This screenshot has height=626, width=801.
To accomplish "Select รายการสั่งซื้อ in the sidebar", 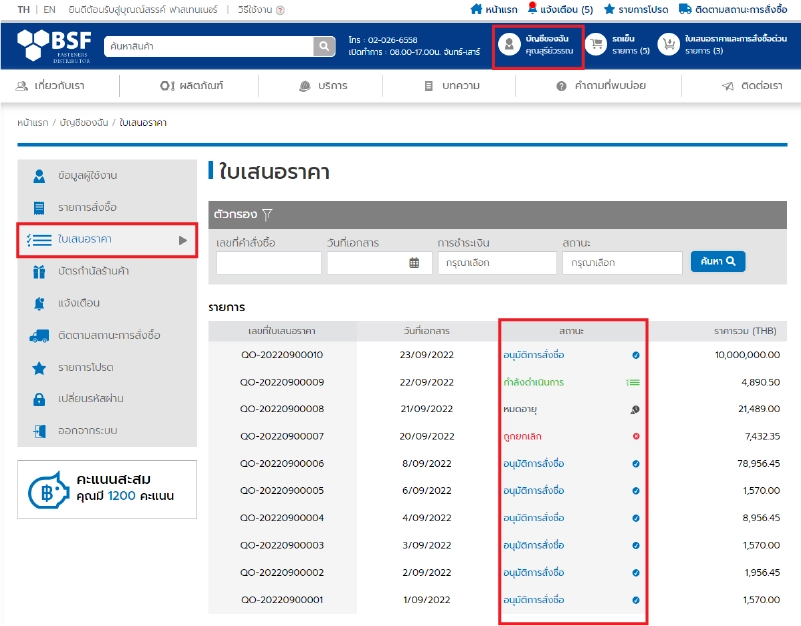I will [x=87, y=208].
